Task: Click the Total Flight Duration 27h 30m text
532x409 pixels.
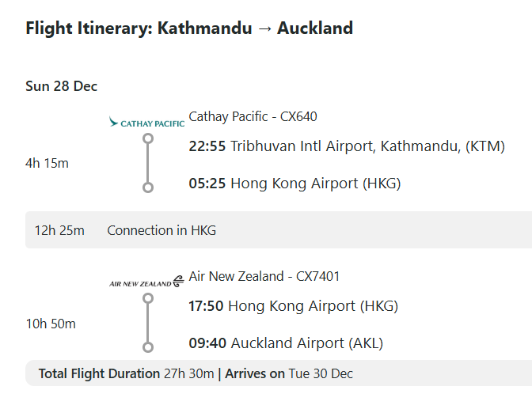Action: point(126,373)
